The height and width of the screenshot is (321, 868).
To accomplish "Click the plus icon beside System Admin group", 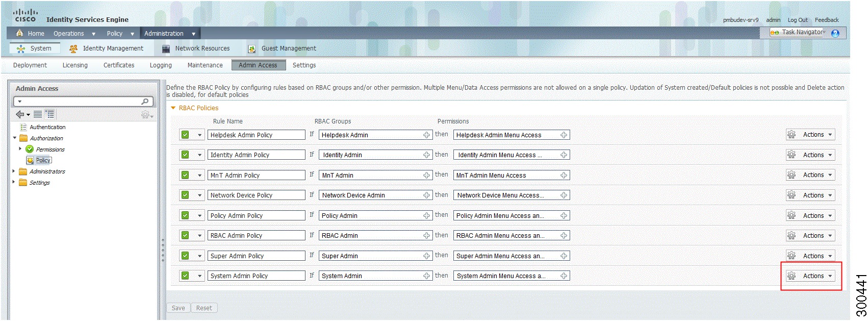I will point(427,276).
